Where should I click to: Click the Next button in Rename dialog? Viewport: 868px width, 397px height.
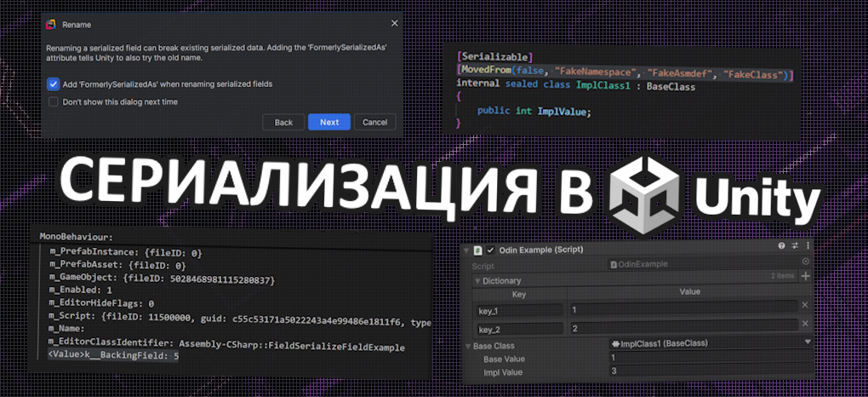click(329, 122)
